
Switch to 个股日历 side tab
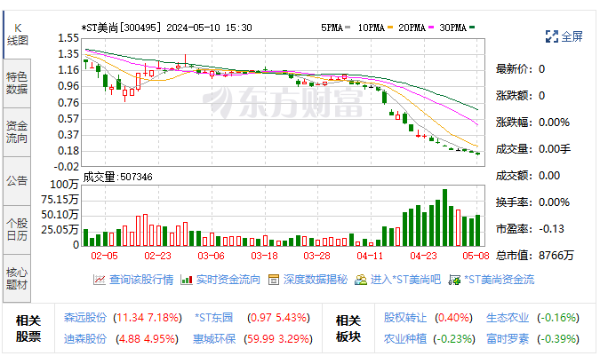[17, 229]
